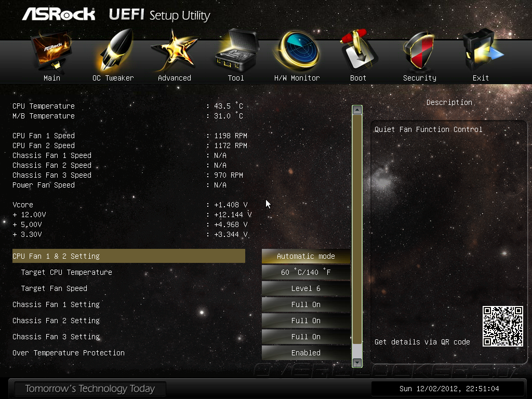Image resolution: width=532 pixels, height=399 pixels.
Task: Click the UEFI Setup Utility title
Action: click(x=159, y=15)
